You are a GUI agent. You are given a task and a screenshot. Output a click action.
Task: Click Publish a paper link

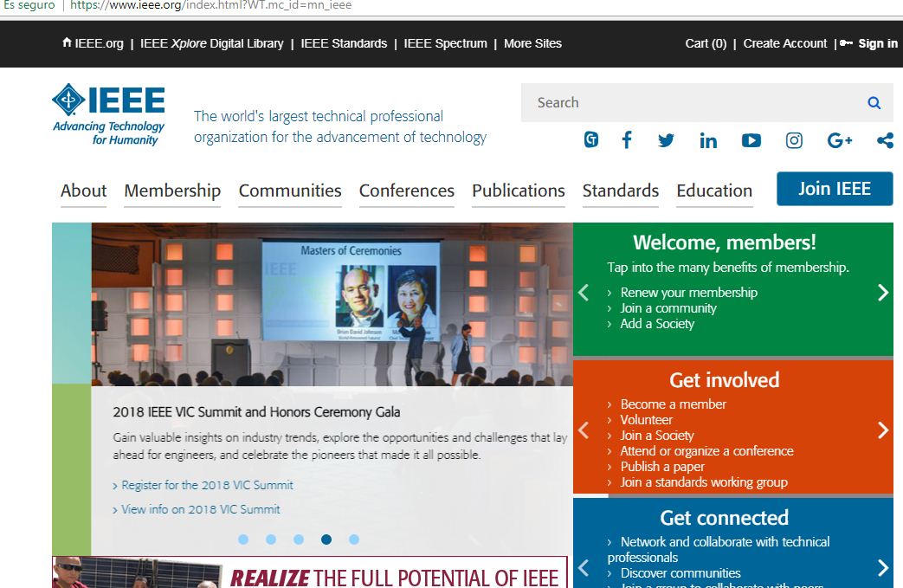pyautogui.click(x=662, y=467)
